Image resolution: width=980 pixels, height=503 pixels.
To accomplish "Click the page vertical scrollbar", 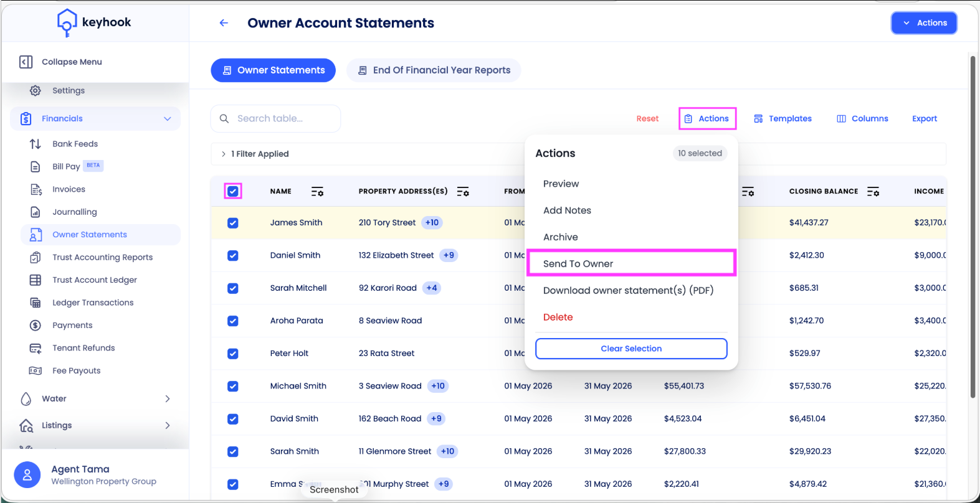I will (973, 227).
